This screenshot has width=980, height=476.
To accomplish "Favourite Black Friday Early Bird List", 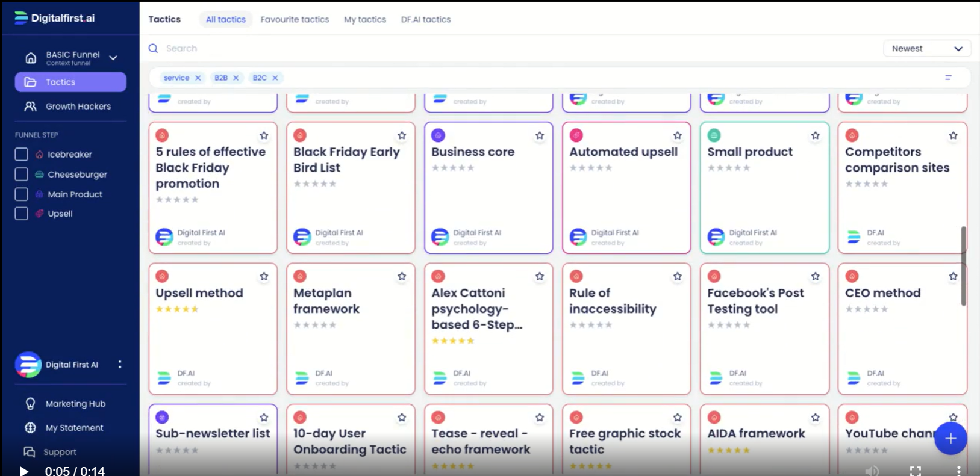I will (x=402, y=135).
